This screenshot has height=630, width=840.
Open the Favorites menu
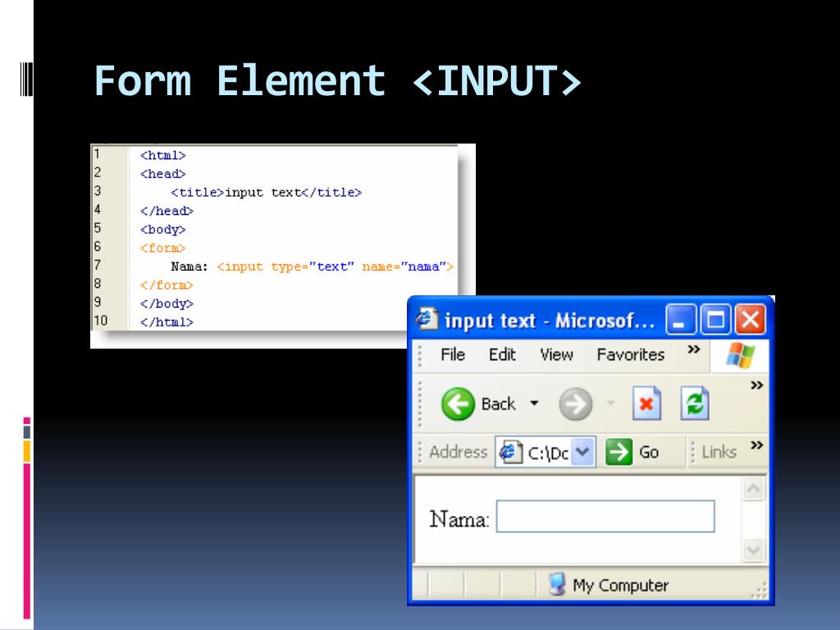(631, 354)
